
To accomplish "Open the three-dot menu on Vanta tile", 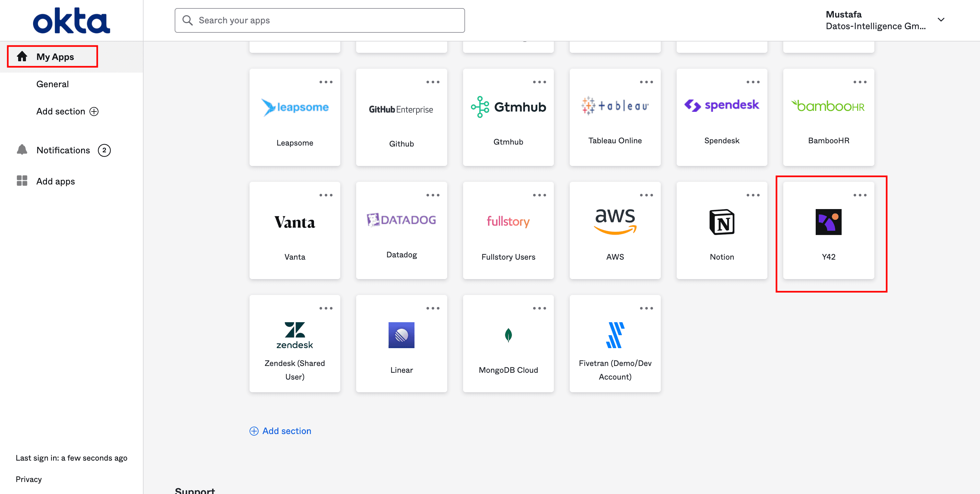I will click(326, 195).
